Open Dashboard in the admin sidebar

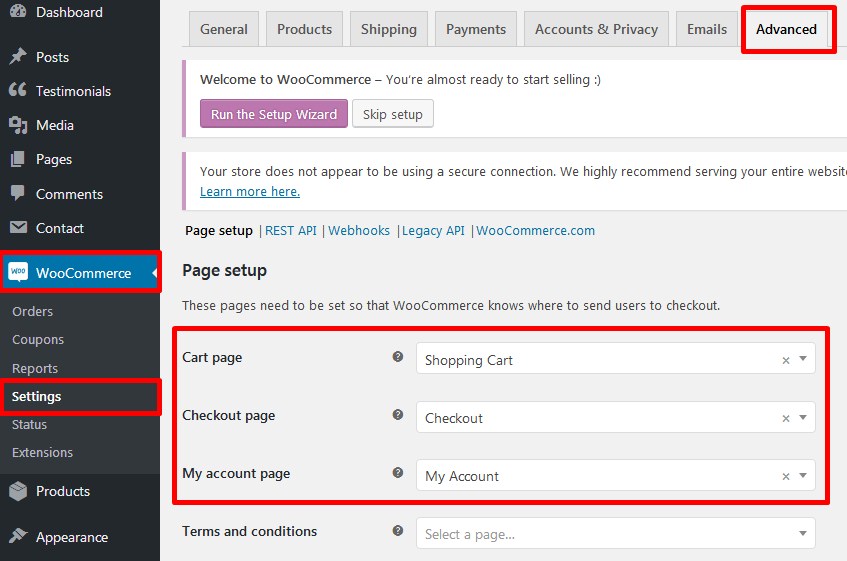[x=69, y=12]
